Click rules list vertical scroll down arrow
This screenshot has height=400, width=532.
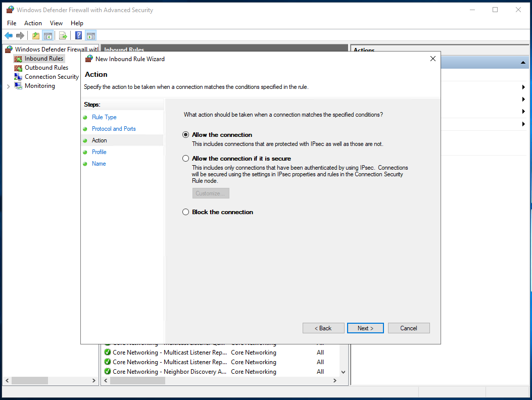point(344,372)
